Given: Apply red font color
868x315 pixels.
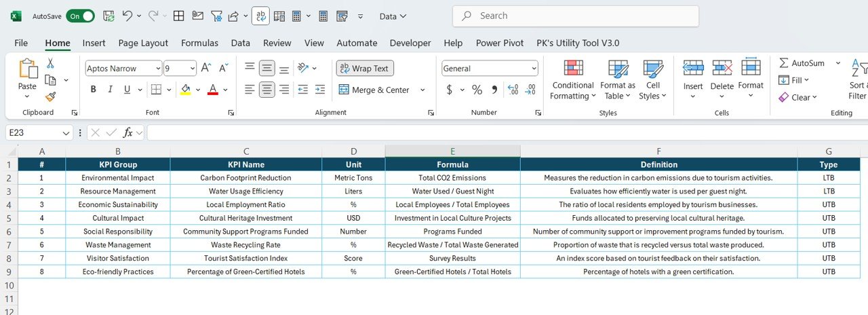Looking at the screenshot, I should (212, 90).
